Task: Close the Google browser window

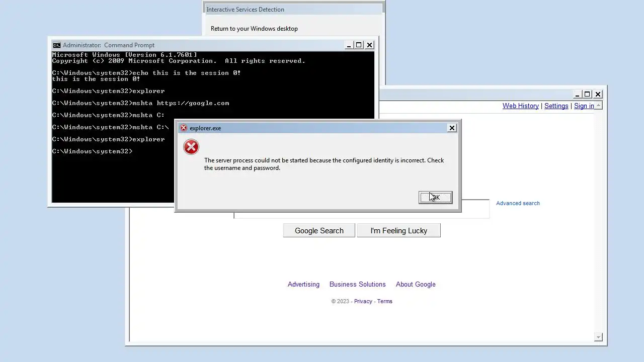Action: click(x=598, y=95)
